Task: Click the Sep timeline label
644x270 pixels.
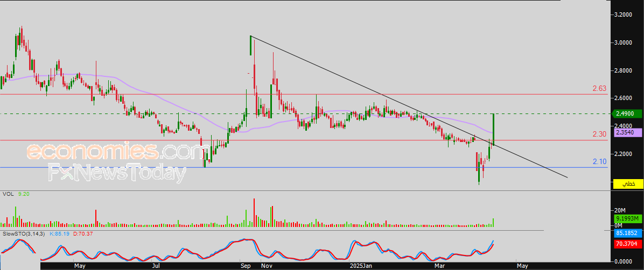Action: pos(246,266)
